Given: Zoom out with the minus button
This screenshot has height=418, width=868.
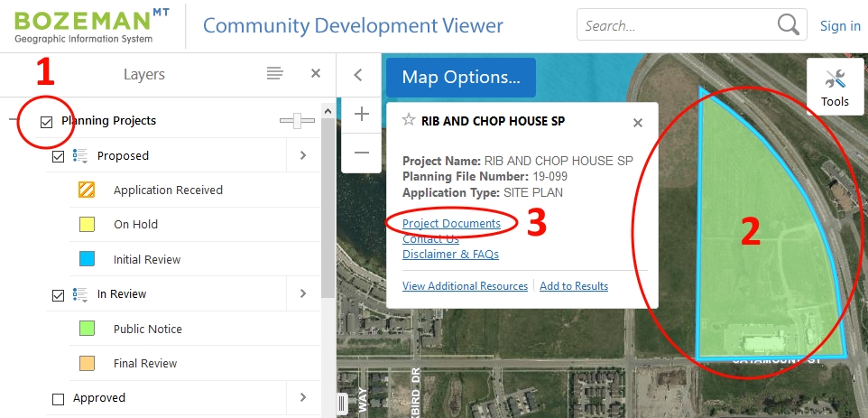Looking at the screenshot, I should [x=362, y=153].
